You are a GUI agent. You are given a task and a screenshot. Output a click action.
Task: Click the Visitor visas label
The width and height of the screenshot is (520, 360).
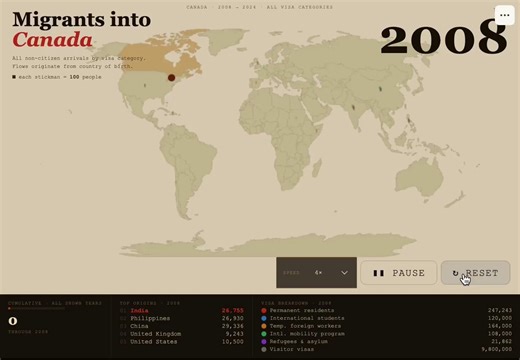[x=292, y=349]
